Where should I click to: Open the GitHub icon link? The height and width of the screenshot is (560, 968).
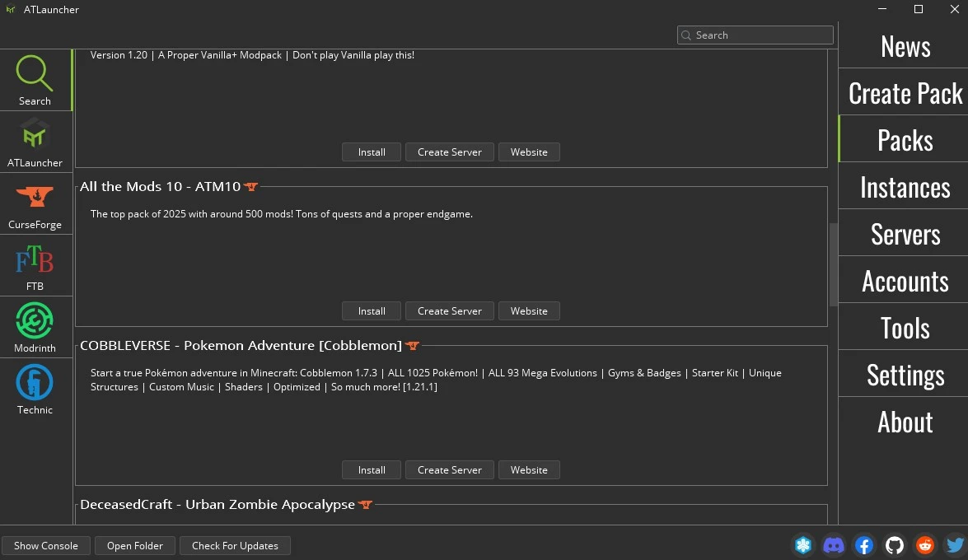[x=894, y=545]
